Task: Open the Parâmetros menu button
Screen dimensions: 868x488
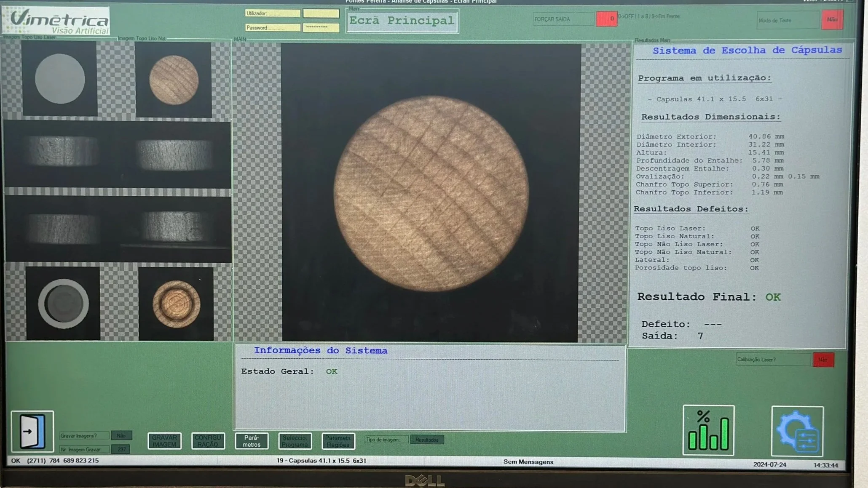Action: pos(252,441)
